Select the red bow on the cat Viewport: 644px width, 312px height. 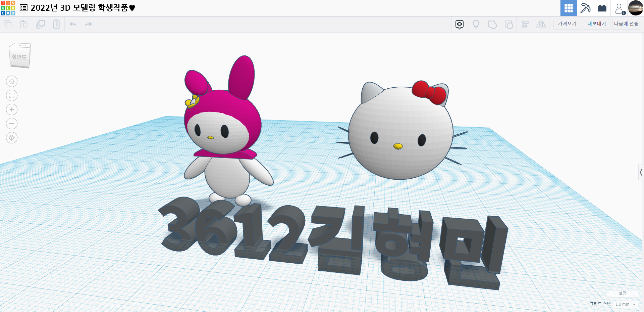(429, 92)
